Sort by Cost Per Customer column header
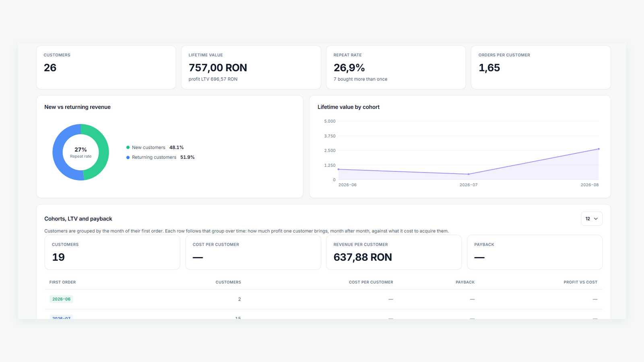This screenshot has width=644, height=362. tap(371, 282)
